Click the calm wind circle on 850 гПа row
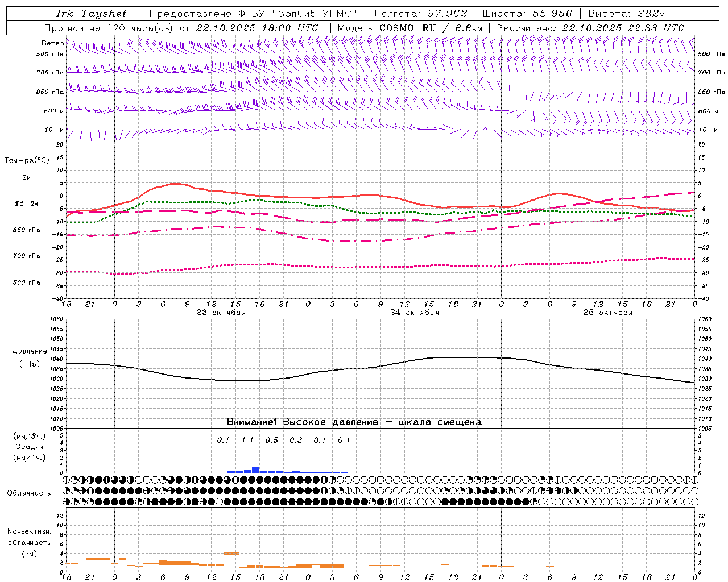Screen dimensions: 728x582 tap(518, 91)
